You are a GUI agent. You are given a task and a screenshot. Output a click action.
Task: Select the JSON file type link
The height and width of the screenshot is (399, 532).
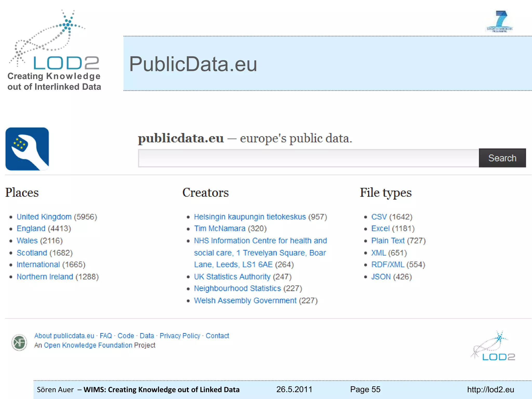pos(381,277)
